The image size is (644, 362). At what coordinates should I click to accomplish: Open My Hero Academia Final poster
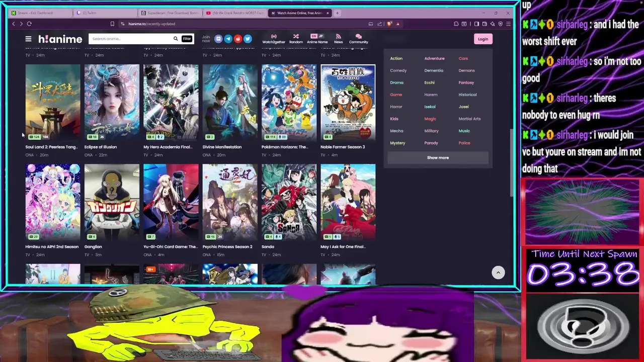pyautogui.click(x=171, y=102)
